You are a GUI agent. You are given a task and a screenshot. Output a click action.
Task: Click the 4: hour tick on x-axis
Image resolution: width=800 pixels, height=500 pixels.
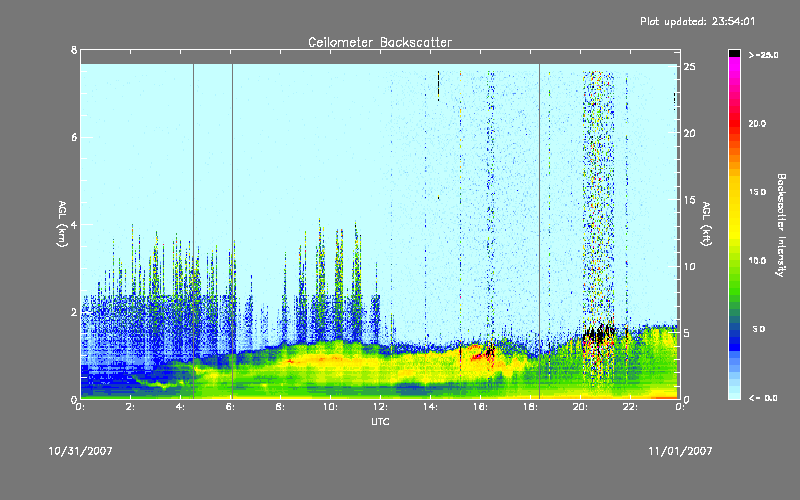pyautogui.click(x=180, y=407)
